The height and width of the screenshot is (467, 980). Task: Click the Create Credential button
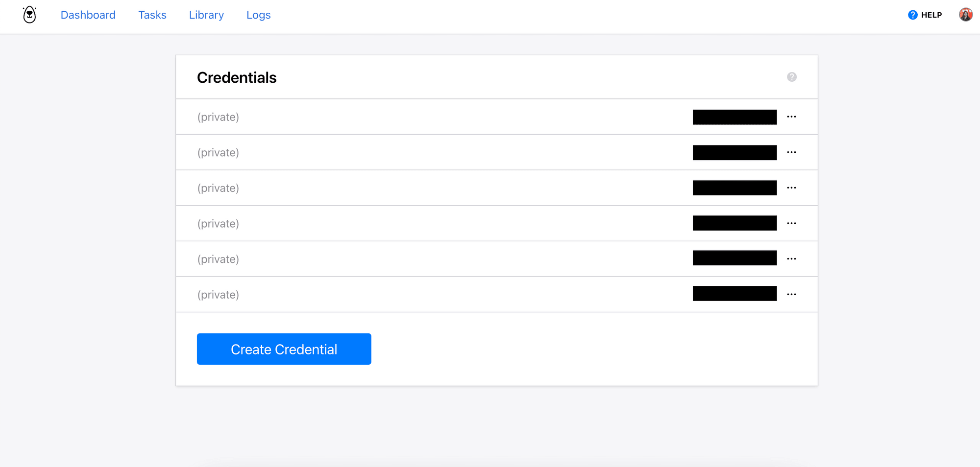click(x=284, y=349)
